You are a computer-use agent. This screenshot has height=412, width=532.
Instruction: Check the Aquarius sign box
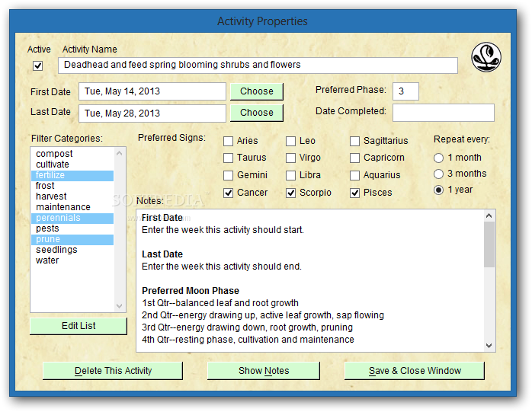355,175
